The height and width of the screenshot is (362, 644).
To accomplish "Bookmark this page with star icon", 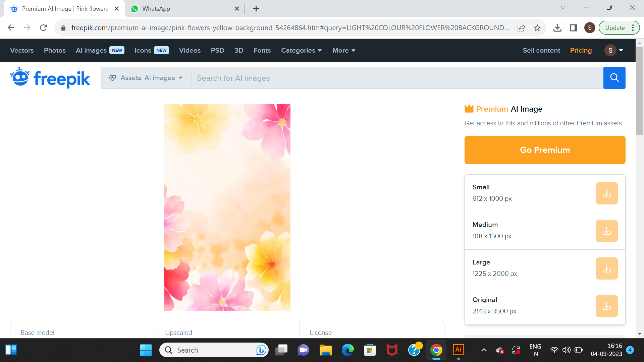I will click(537, 28).
